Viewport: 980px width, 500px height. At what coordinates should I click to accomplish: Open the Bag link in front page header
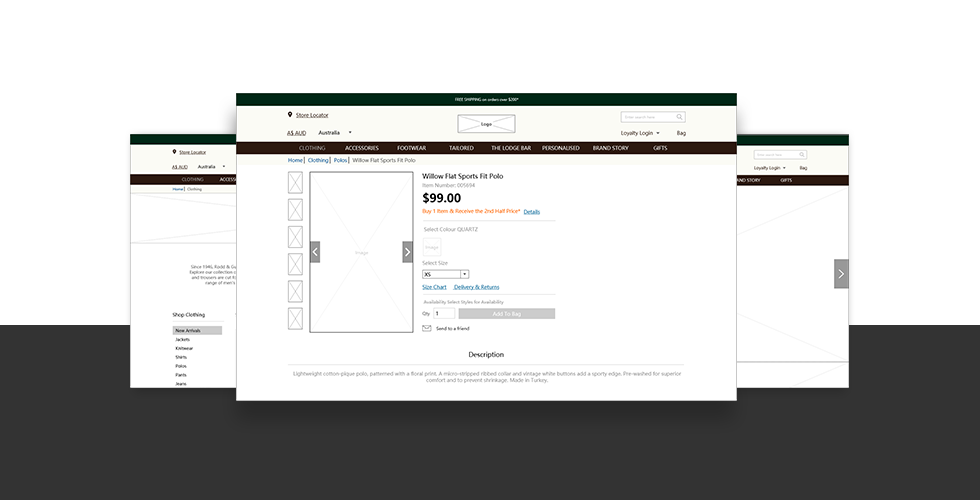pyautogui.click(x=681, y=132)
